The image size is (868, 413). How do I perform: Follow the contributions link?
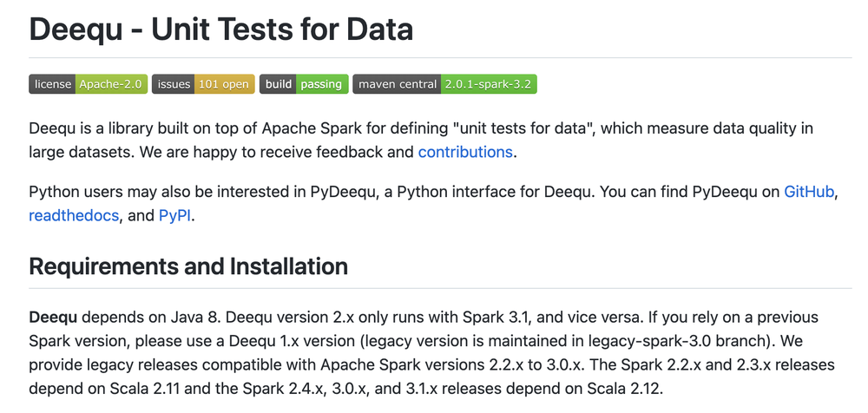465,152
